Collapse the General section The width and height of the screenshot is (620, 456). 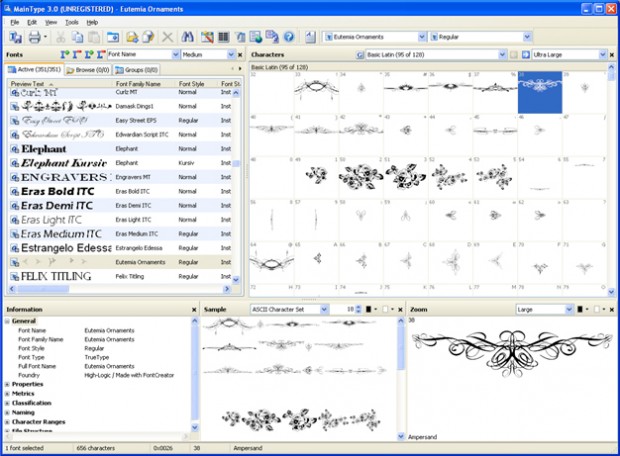(x=7, y=321)
